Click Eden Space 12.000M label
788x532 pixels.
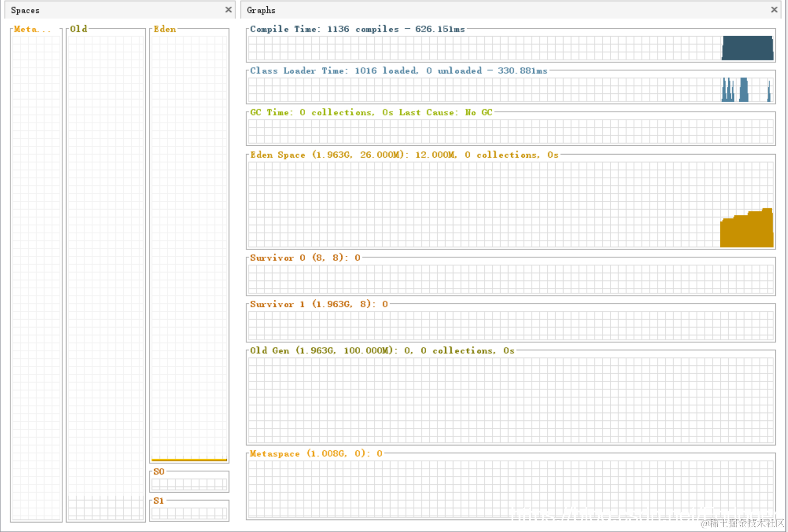point(404,155)
